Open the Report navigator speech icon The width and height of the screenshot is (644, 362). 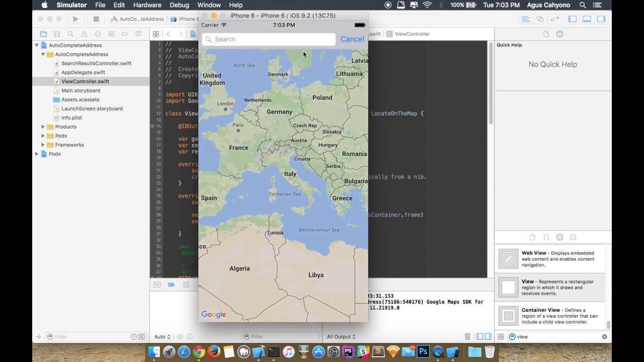click(x=138, y=34)
